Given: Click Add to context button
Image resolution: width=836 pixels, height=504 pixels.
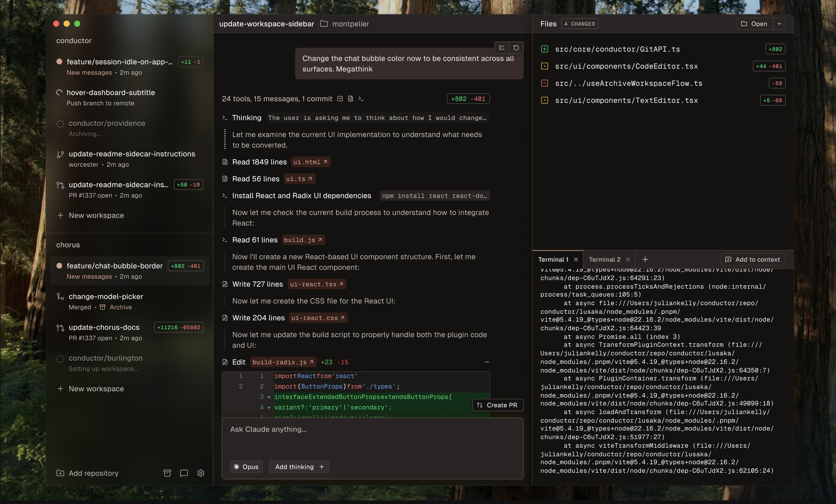Looking at the screenshot, I should (x=753, y=259).
